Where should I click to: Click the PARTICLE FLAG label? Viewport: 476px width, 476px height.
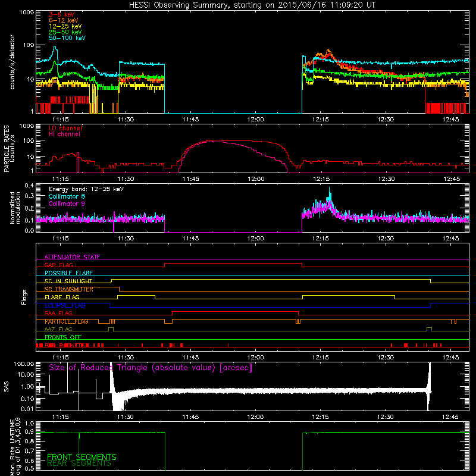click(67, 321)
